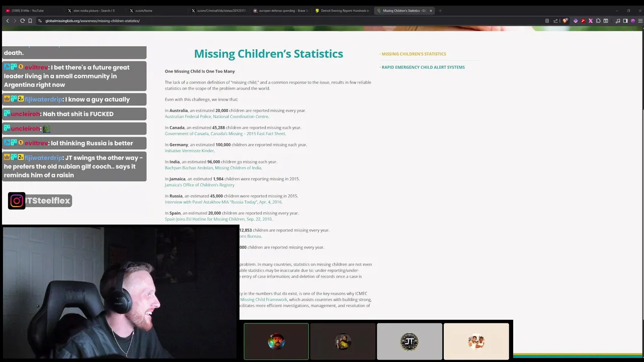The height and width of the screenshot is (362, 644).
Task: Open 'RAPID EMERGENCY CHILD ALERT SYSTEMS' link
Action: pyautogui.click(x=423, y=67)
